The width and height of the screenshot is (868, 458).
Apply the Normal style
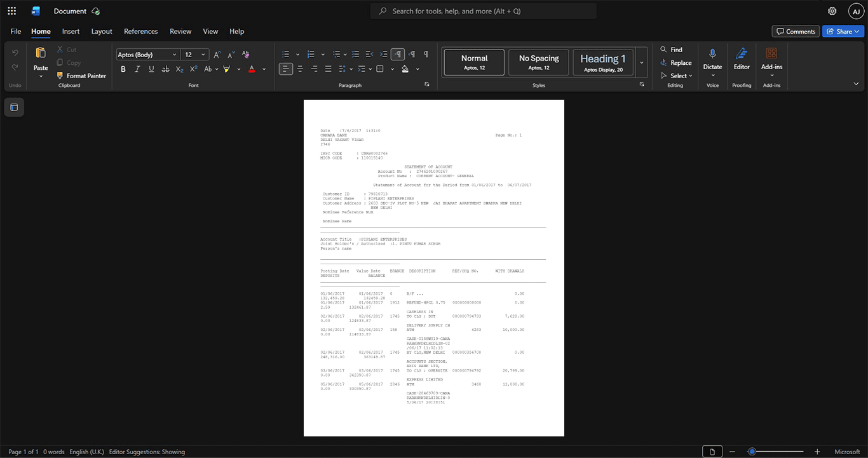474,62
